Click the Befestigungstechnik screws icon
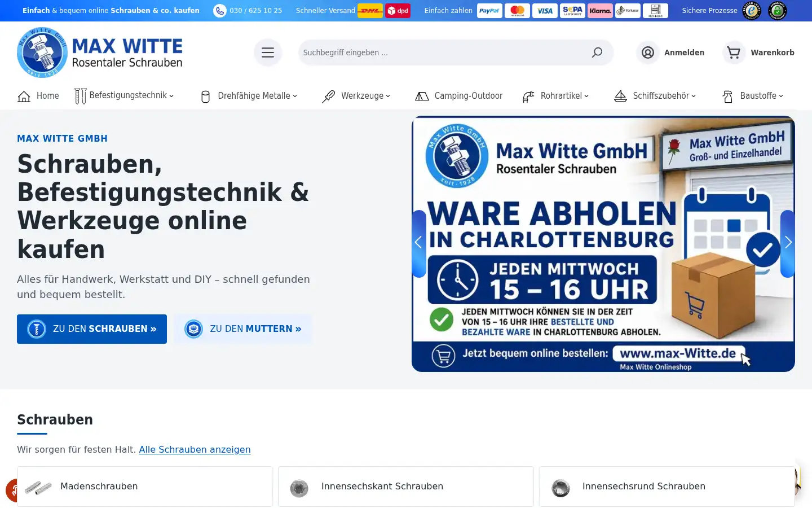 point(81,97)
